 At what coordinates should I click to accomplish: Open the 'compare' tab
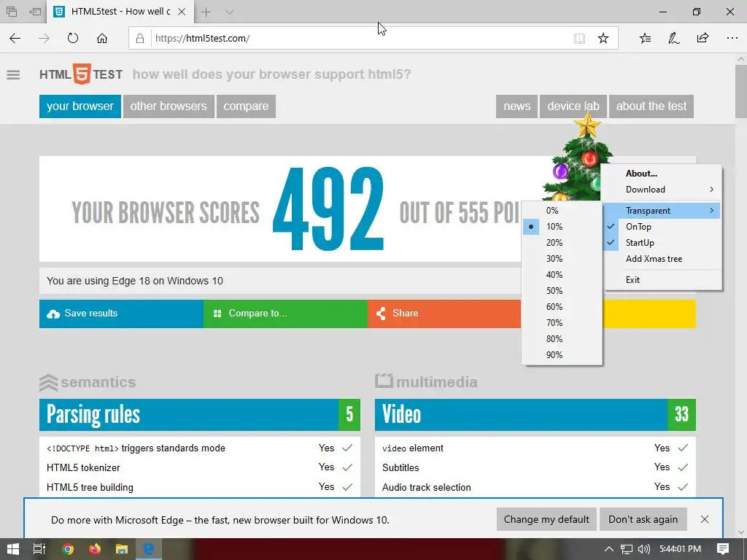pyautogui.click(x=246, y=106)
